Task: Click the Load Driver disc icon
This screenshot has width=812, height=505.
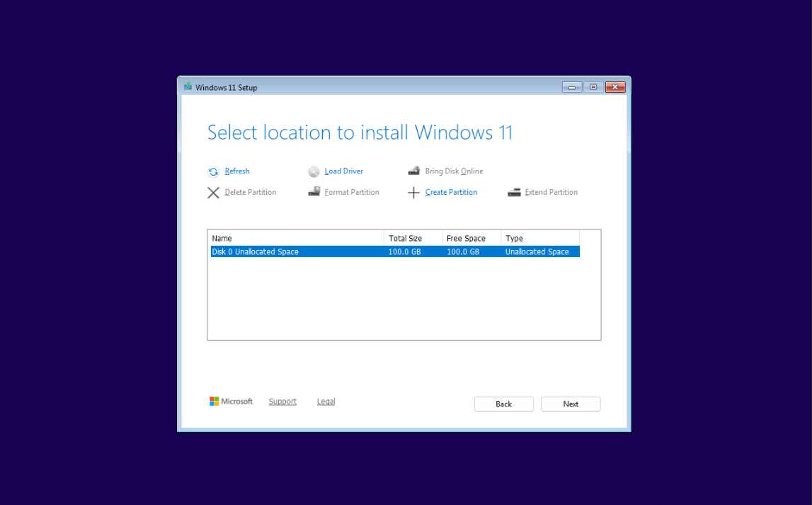Action: [314, 171]
